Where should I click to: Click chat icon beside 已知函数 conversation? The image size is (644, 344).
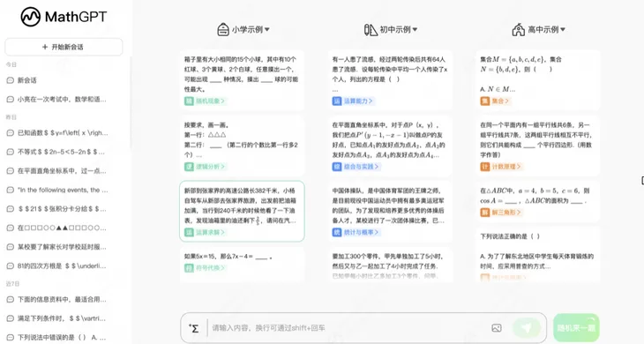(x=11, y=133)
